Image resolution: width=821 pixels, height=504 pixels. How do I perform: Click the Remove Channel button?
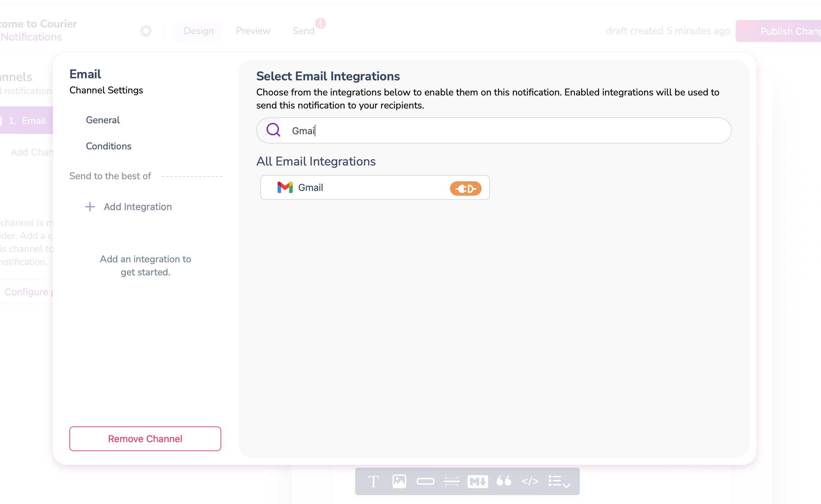(145, 439)
